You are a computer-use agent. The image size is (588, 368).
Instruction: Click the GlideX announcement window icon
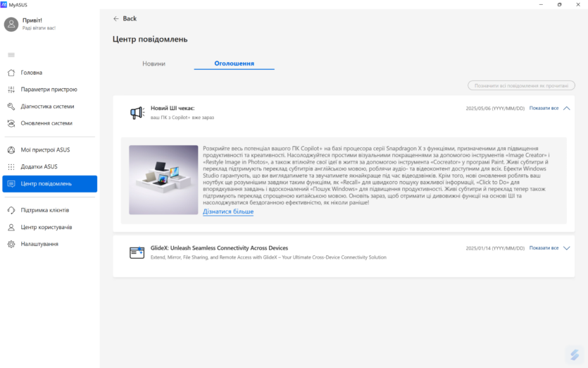pos(137,252)
